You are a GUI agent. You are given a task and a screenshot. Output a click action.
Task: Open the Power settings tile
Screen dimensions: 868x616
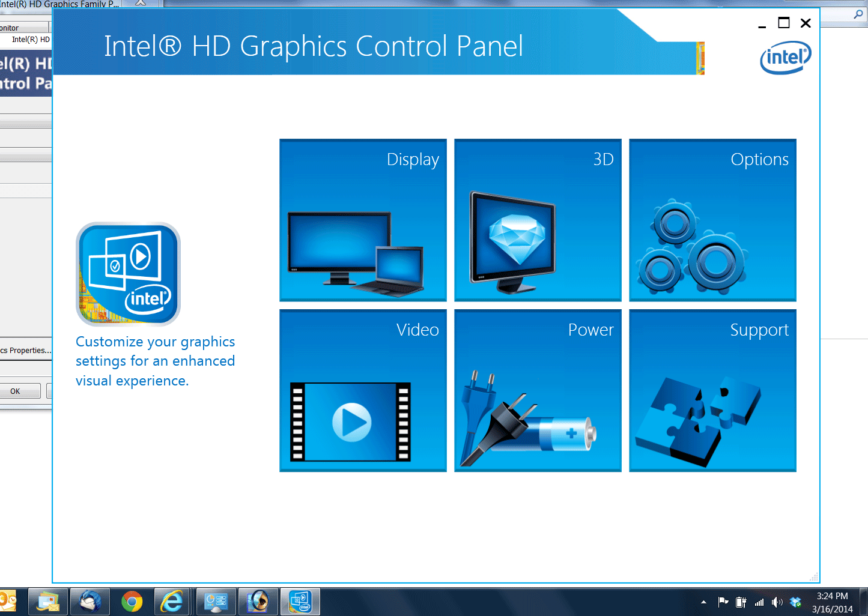click(538, 390)
